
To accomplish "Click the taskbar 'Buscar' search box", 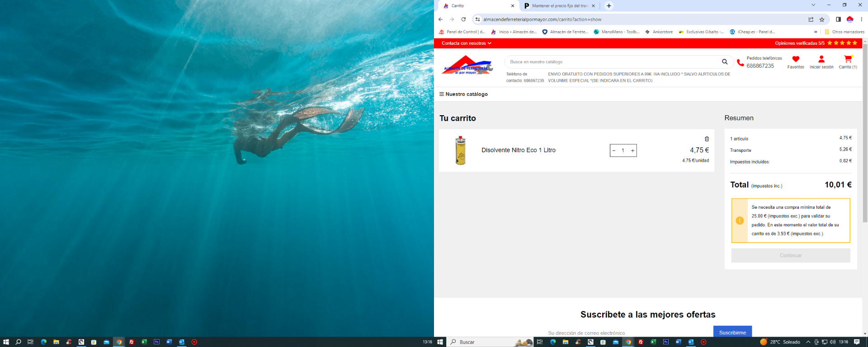I will (491, 342).
